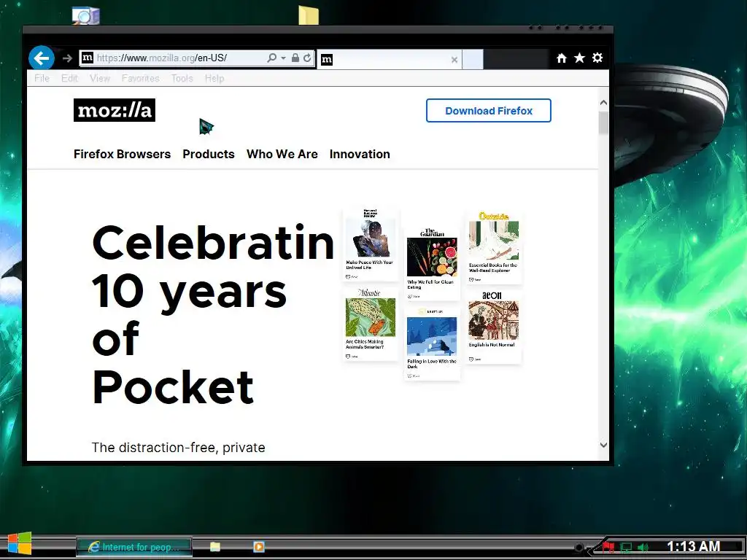The height and width of the screenshot is (560, 747).
Task: Open the Tools gear icon
Action: 597,58
